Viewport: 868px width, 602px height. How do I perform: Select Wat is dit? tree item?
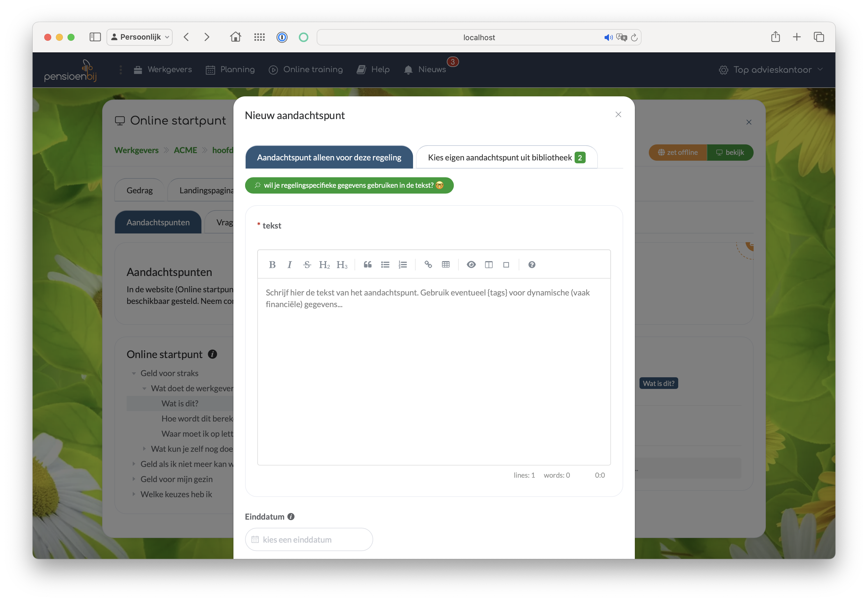pyautogui.click(x=180, y=403)
